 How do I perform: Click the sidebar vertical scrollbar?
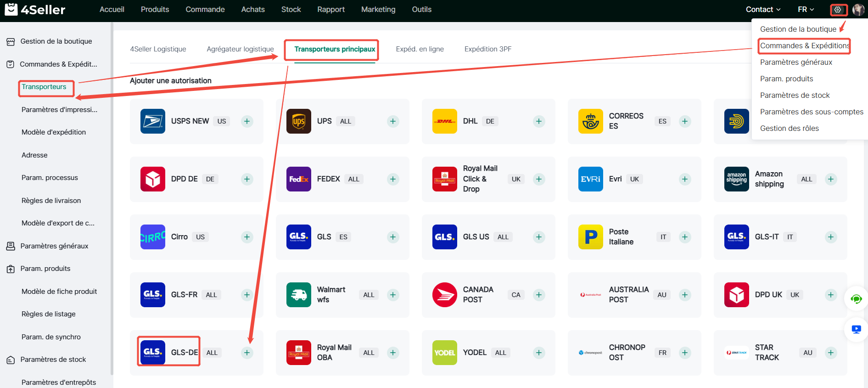tap(112, 198)
